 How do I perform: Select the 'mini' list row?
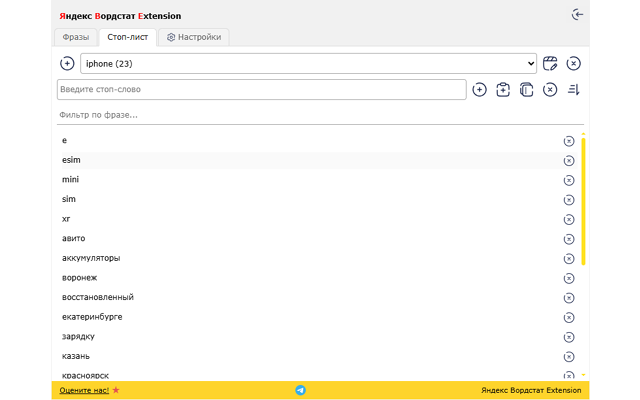(x=319, y=180)
